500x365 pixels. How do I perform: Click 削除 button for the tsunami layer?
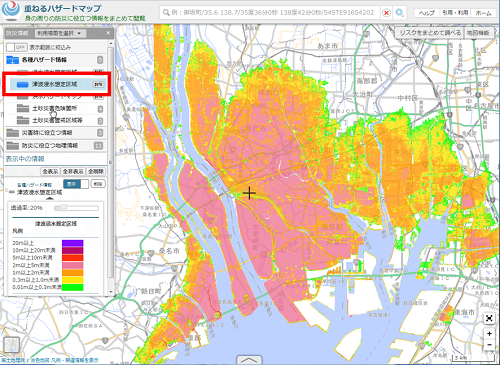click(98, 184)
